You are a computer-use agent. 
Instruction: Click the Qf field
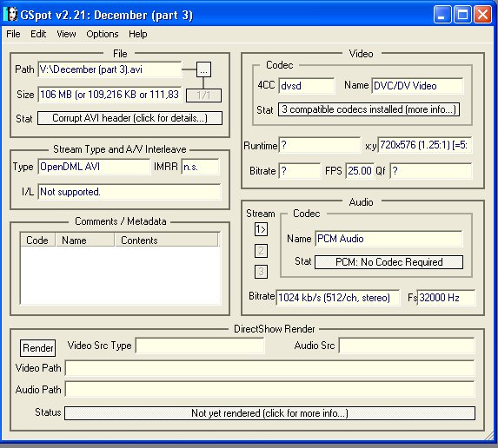pos(431,171)
